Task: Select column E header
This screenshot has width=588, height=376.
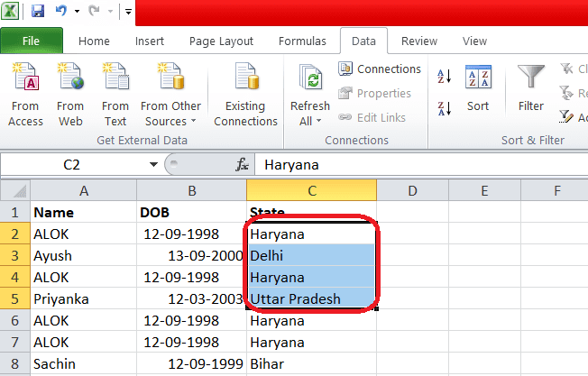Action: pyautogui.click(x=484, y=191)
